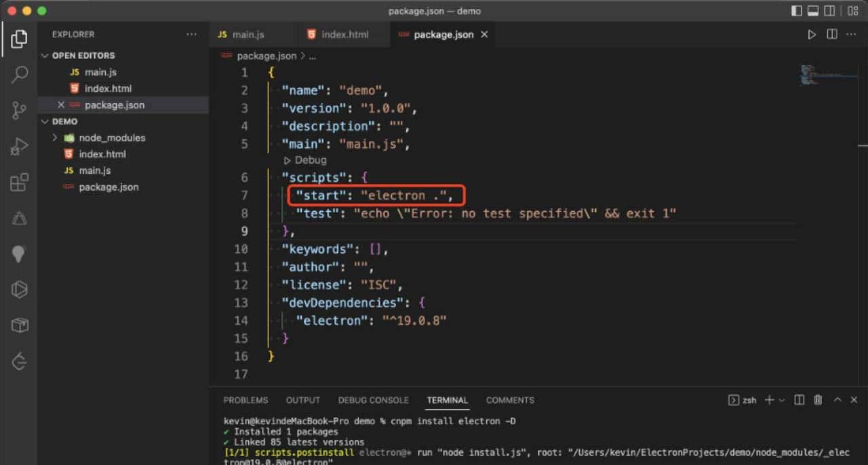Split the editor to the right
868x465 pixels.
click(x=832, y=35)
